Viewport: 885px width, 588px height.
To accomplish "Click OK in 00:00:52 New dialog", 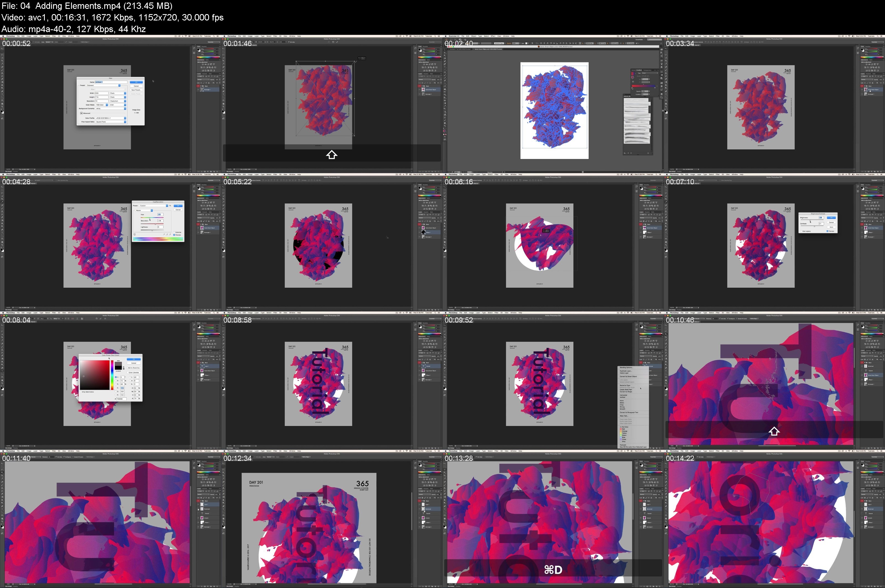I will point(137,82).
